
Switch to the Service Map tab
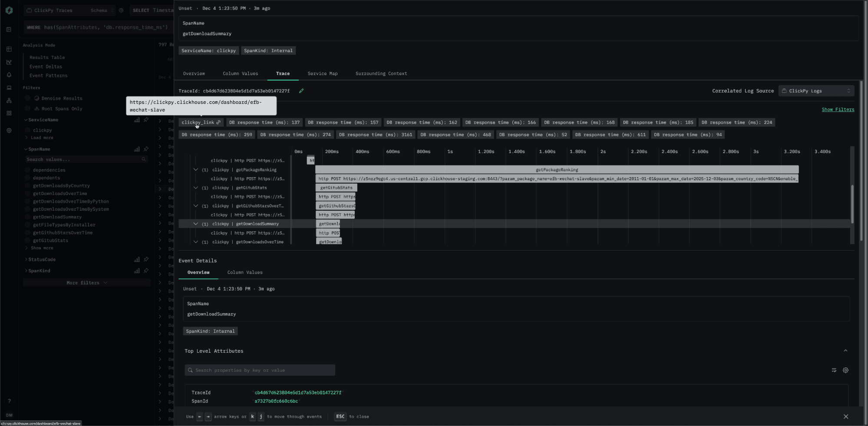[322, 74]
